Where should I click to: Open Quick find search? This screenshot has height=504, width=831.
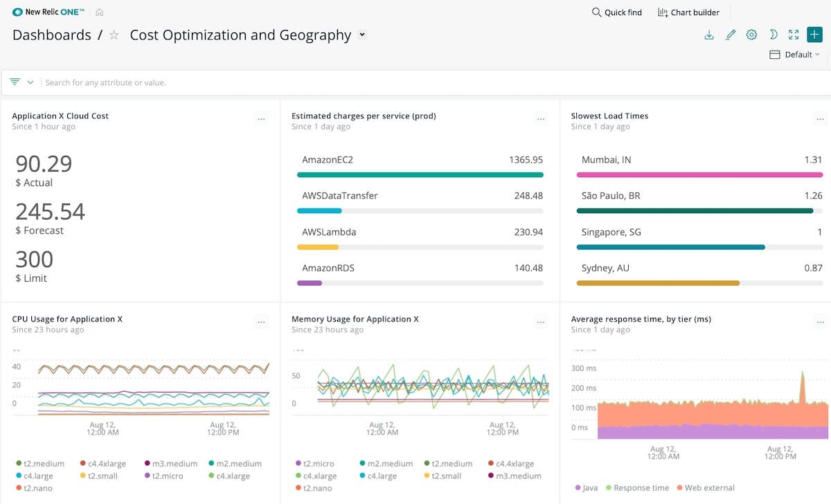616,12
